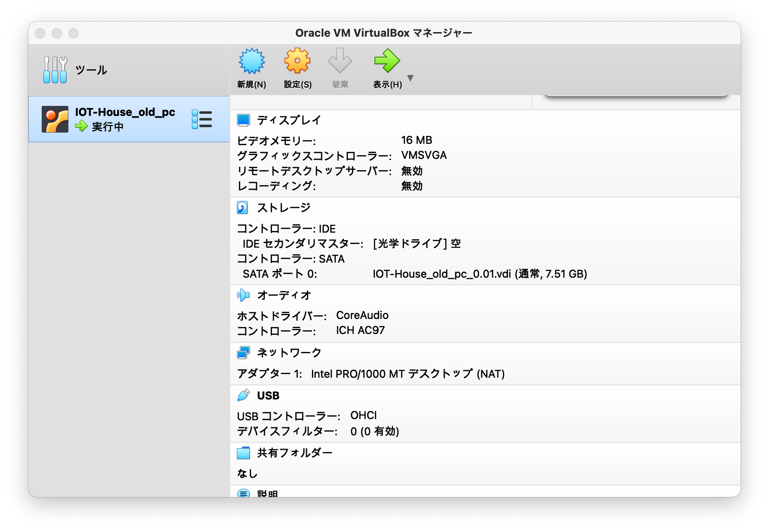Select the ツール label in sidebar
Viewport: 769px width, 532px height.
pyautogui.click(x=91, y=70)
